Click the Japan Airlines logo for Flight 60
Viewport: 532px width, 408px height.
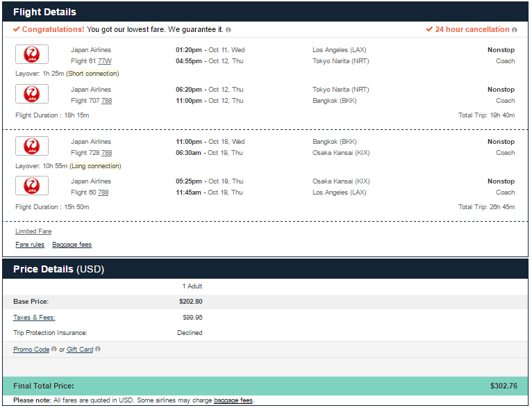pos(32,186)
